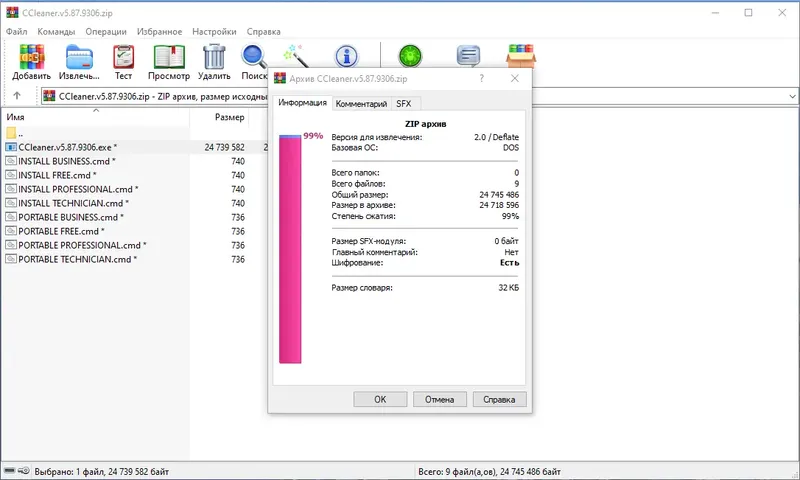Click Шифрование value Есть
Screen dimensions: 800x480
509,263
